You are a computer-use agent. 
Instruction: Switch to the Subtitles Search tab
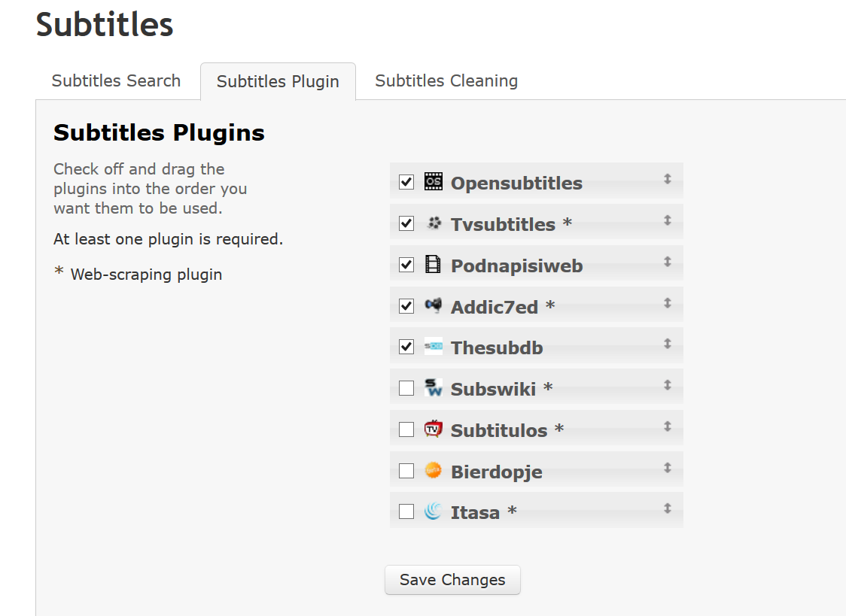(116, 81)
